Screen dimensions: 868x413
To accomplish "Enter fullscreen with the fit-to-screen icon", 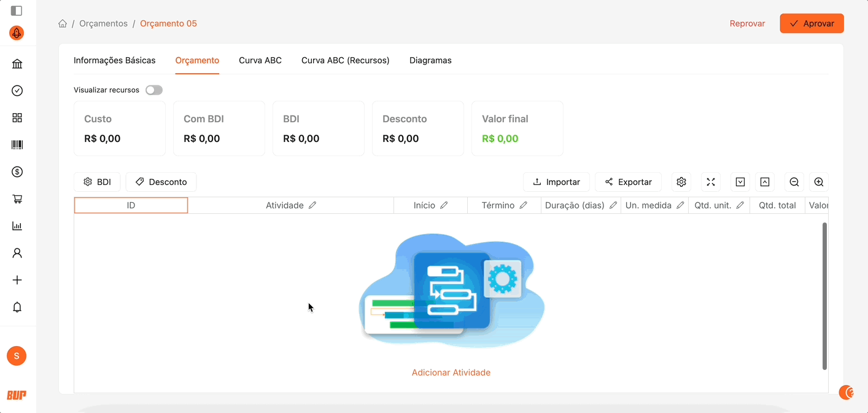I will [711, 182].
